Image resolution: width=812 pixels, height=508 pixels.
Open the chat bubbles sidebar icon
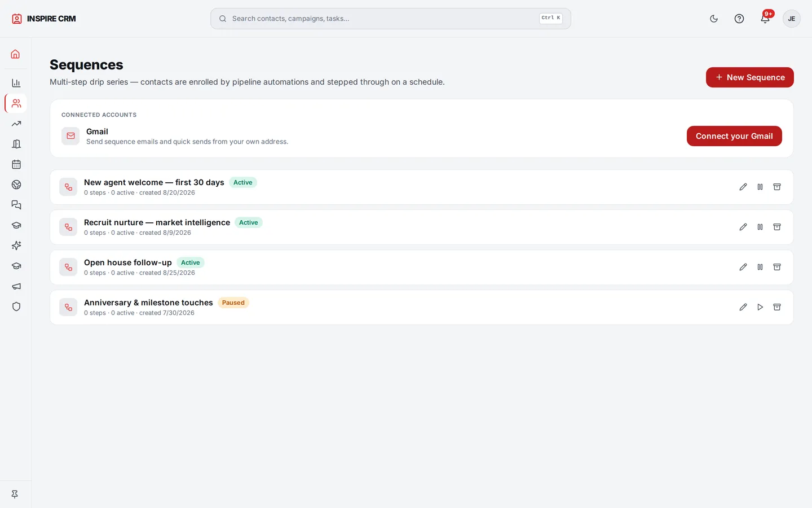(16, 205)
